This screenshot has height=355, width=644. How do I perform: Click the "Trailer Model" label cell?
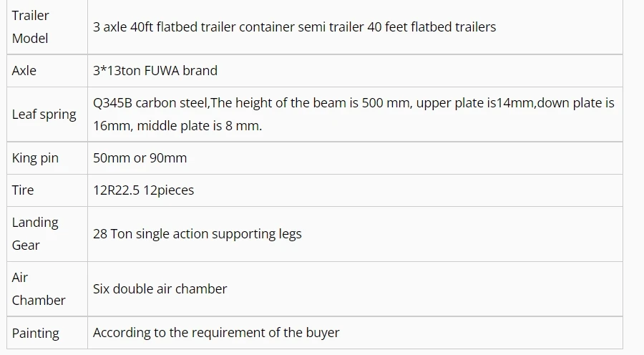coord(31,26)
